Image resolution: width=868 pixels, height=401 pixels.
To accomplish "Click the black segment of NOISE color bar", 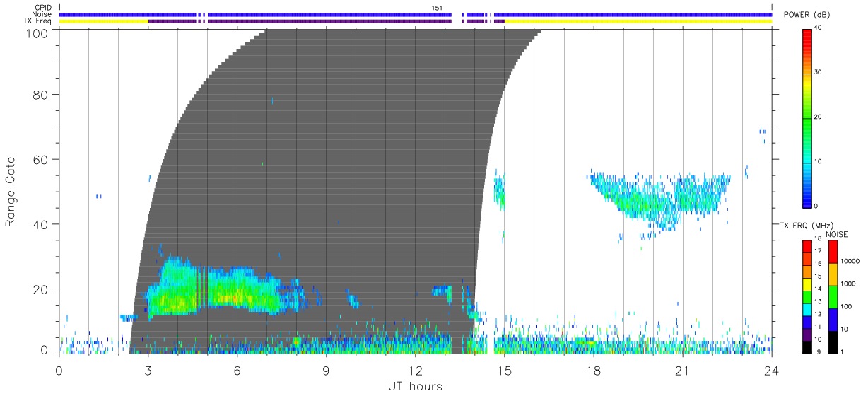I will click(x=833, y=342).
